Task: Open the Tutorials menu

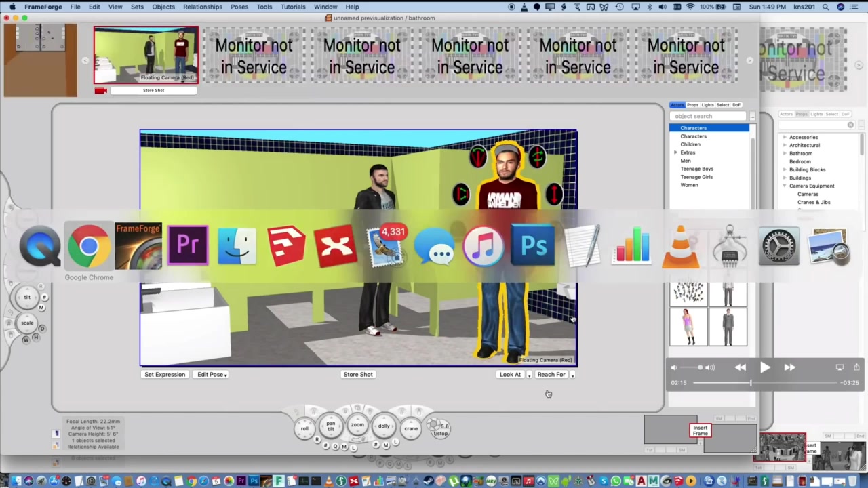Action: pyautogui.click(x=293, y=7)
